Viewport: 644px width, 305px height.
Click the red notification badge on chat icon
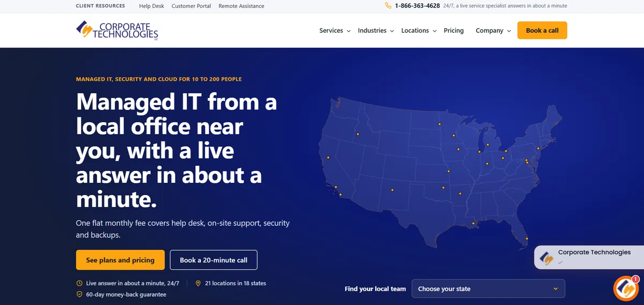point(635,279)
